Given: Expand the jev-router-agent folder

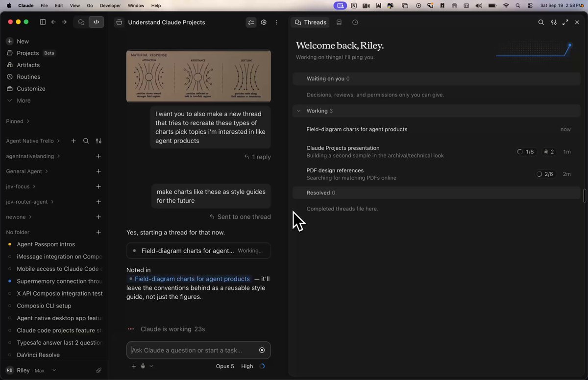Looking at the screenshot, I should point(30,202).
